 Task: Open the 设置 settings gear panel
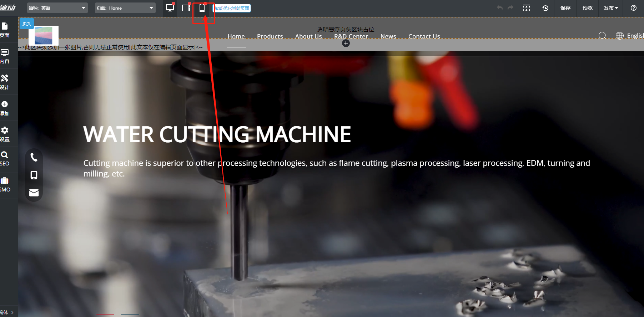click(5, 134)
